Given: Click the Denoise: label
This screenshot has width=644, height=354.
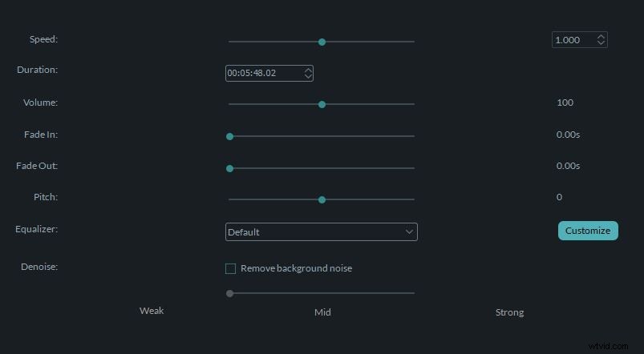Looking at the screenshot, I should click(39, 267).
